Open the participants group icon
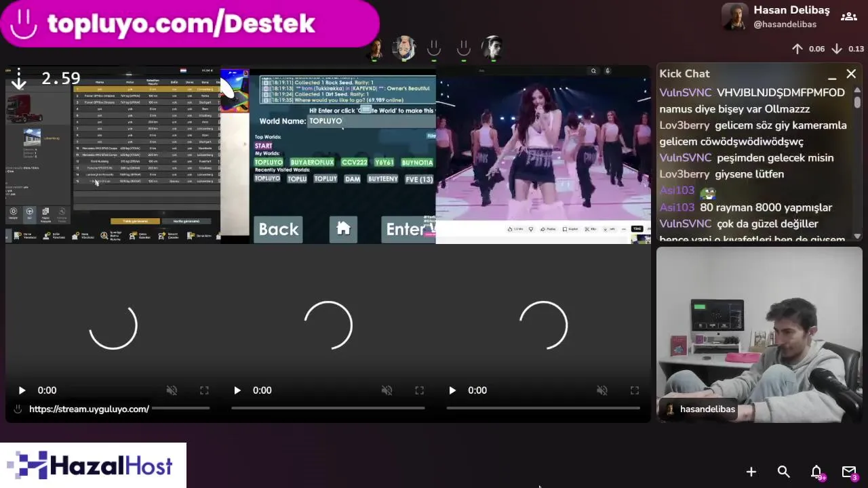Image resolution: width=868 pixels, height=488 pixels. [849, 17]
